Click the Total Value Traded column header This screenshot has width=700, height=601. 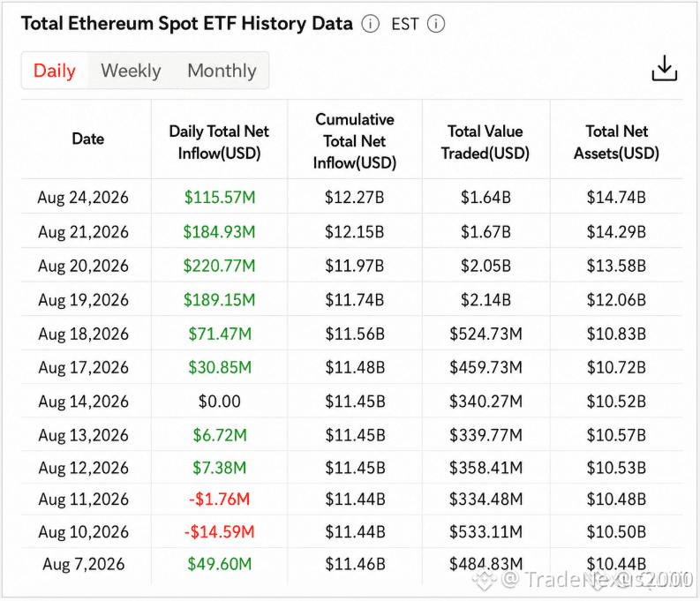point(485,142)
